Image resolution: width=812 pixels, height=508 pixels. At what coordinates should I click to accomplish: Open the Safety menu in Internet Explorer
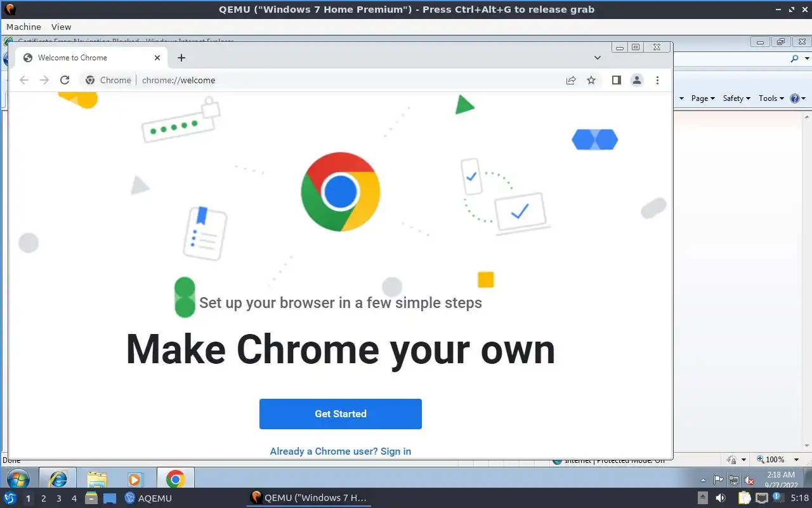737,98
